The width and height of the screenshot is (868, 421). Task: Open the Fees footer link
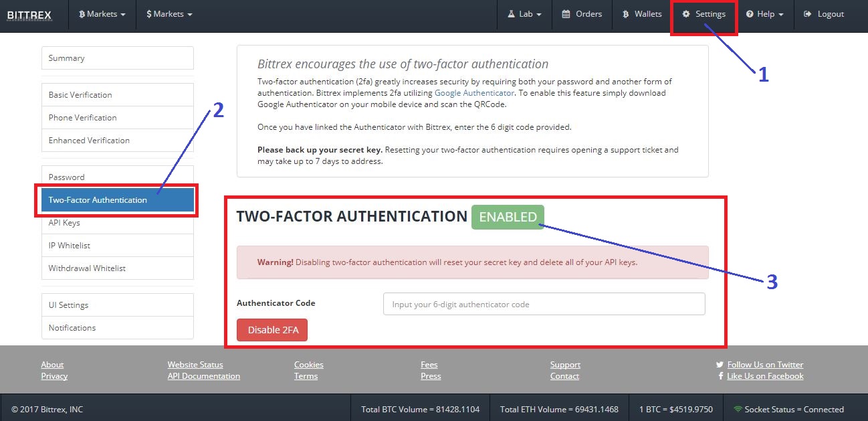429,365
